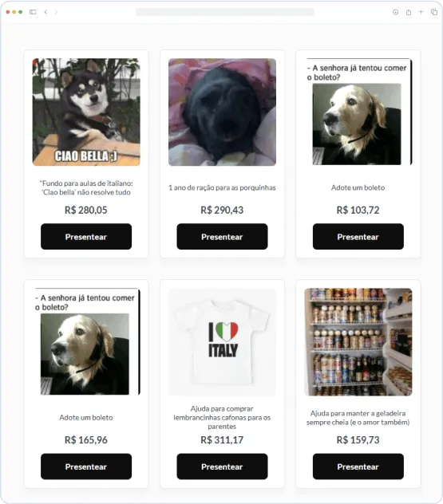Presentear the R$ 165,96 boleto gift
This screenshot has width=443, height=504.
(x=86, y=467)
